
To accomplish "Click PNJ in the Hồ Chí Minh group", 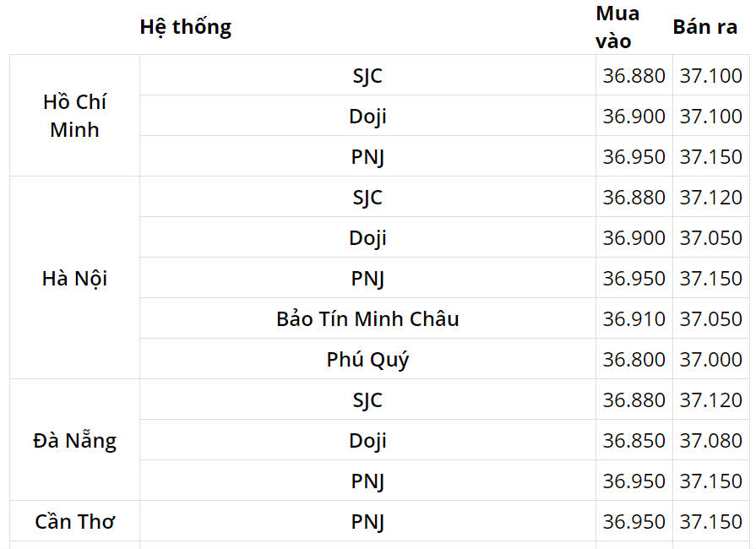I will 367,156.
